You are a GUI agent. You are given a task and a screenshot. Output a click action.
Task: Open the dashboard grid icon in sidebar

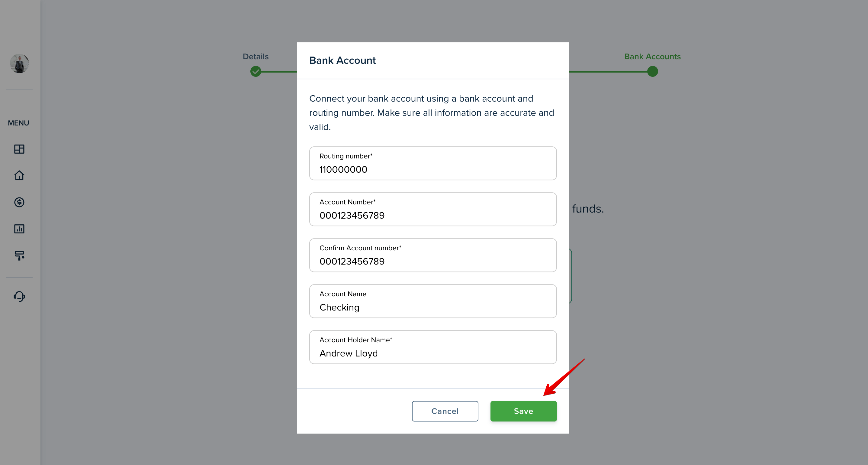pyautogui.click(x=19, y=149)
